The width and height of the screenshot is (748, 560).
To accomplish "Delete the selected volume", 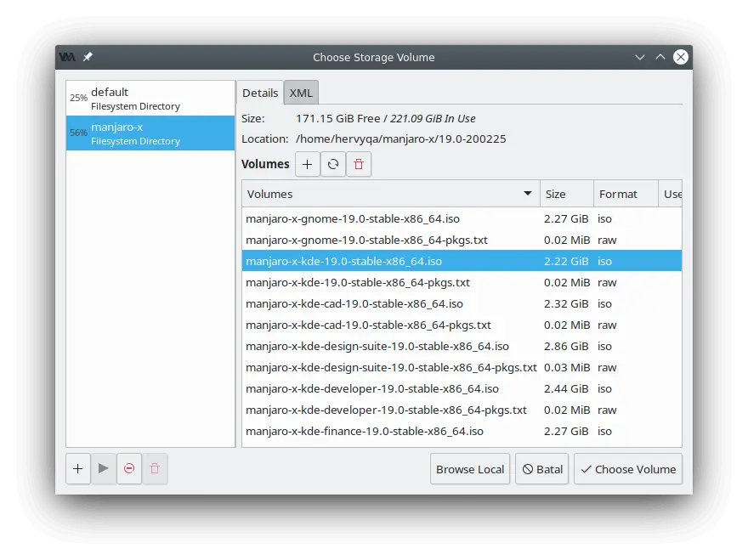I will tap(359, 164).
